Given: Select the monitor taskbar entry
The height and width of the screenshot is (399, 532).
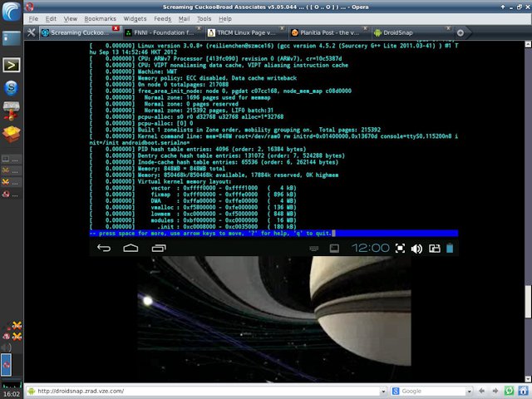Looking at the screenshot, I should [11, 159].
